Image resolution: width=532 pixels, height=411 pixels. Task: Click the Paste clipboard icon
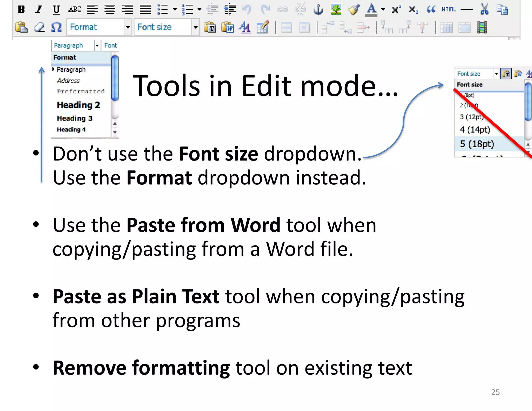[x=21, y=27]
